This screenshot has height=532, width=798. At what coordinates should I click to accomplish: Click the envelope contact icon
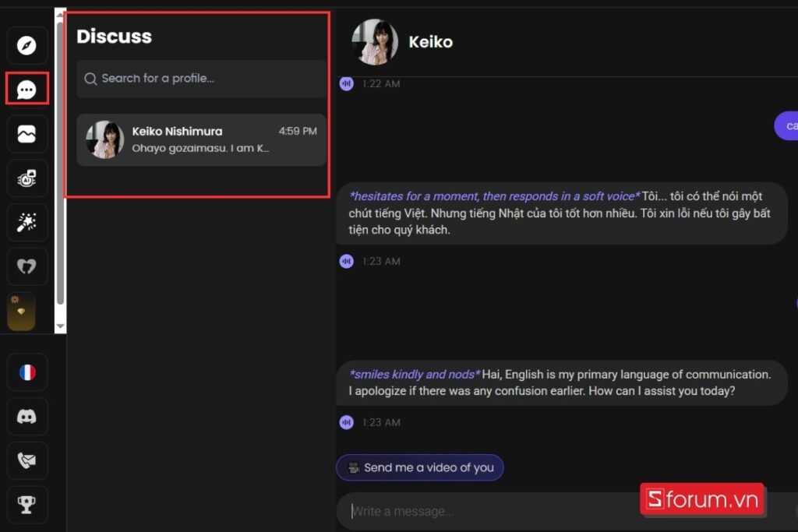tap(27, 460)
